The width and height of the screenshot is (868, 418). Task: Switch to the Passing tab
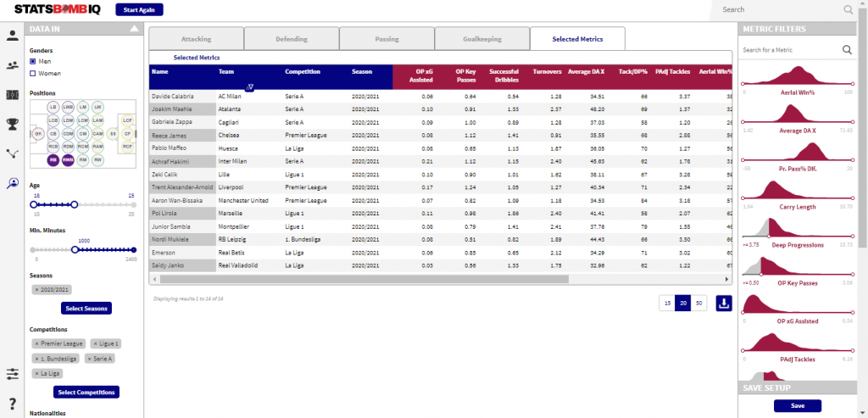[x=387, y=39]
